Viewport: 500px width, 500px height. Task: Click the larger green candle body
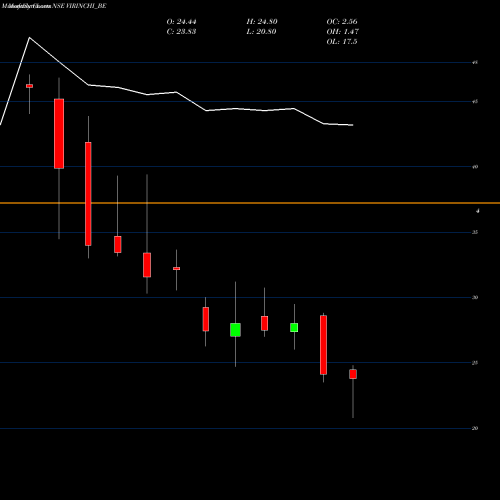(235, 330)
